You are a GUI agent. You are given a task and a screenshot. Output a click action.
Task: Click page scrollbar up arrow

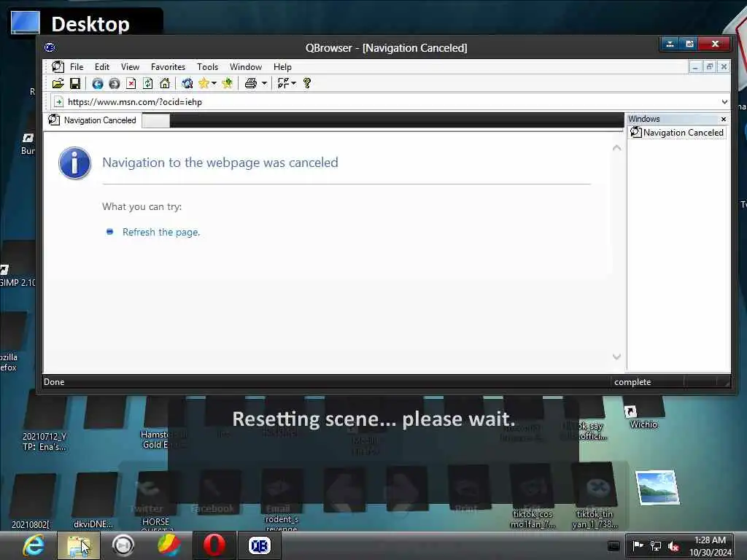616,148
